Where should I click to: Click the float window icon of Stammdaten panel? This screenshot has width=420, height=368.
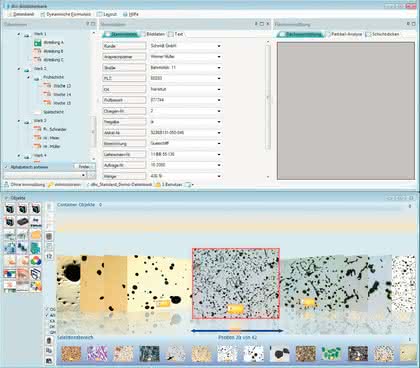(262, 24)
